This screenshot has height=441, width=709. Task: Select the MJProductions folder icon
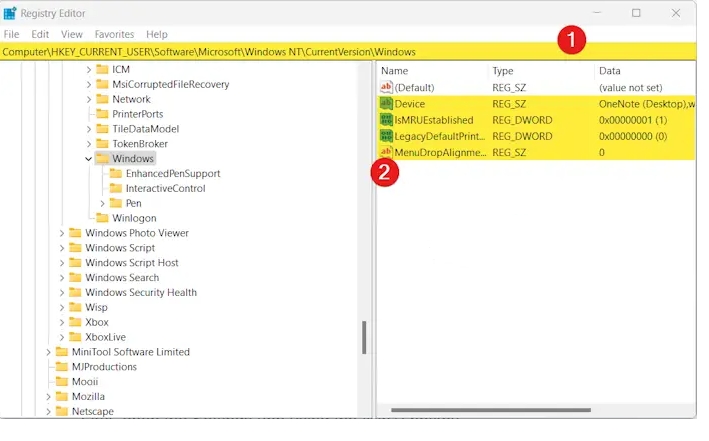point(62,367)
